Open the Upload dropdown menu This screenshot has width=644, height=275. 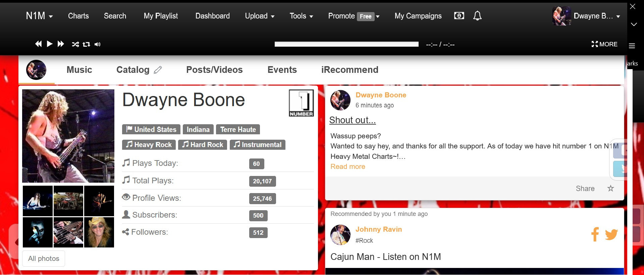260,16
